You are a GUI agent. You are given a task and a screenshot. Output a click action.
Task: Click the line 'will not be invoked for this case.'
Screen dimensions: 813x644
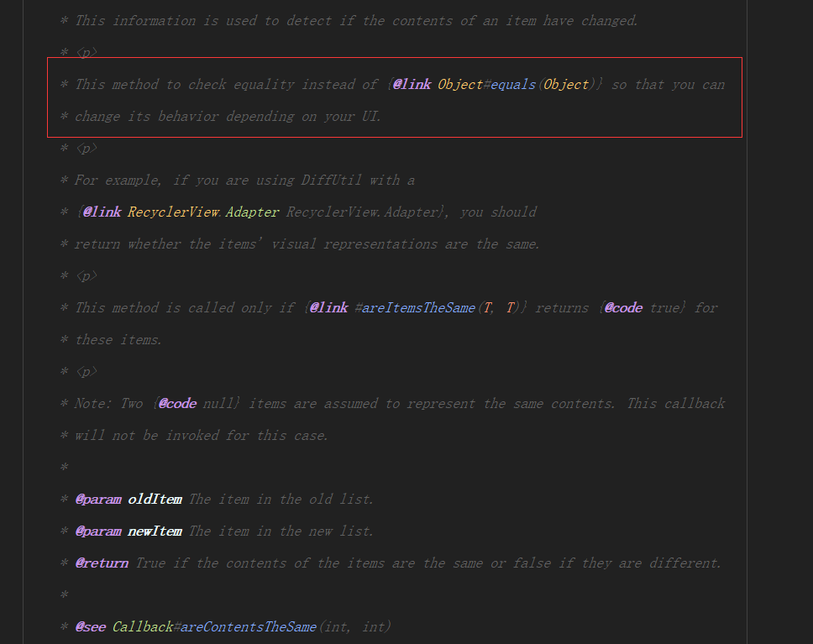click(x=202, y=436)
